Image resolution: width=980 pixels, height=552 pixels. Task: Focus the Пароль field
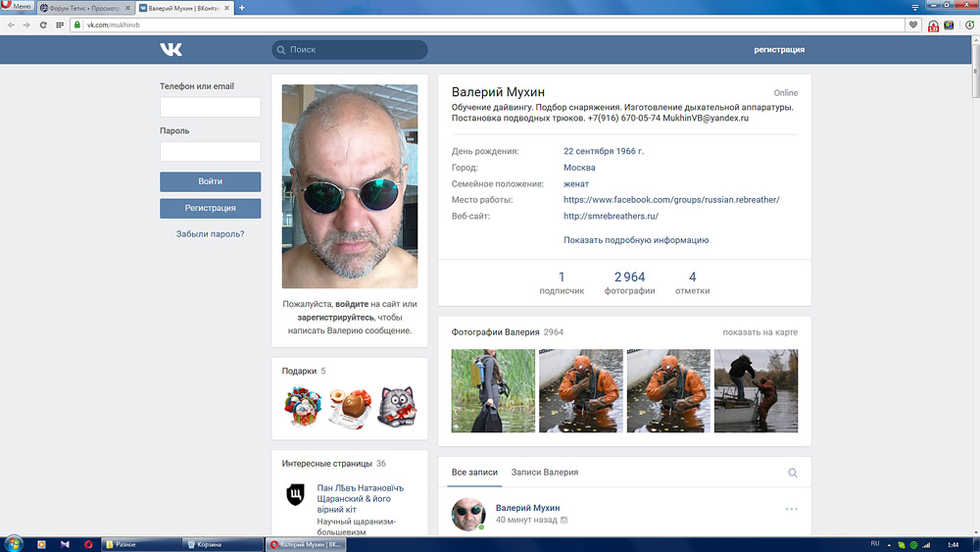click(210, 151)
